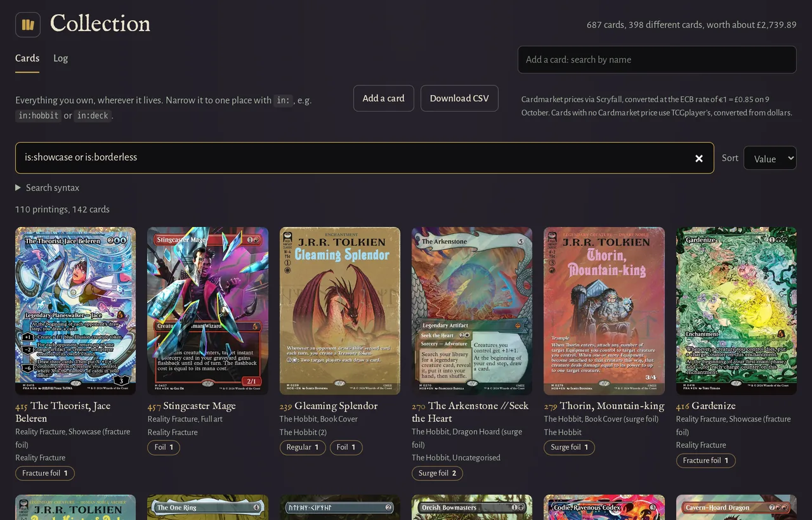Open the Codie, Ravenous Codex card thumbnail
The width and height of the screenshot is (812, 520).
[x=604, y=507]
